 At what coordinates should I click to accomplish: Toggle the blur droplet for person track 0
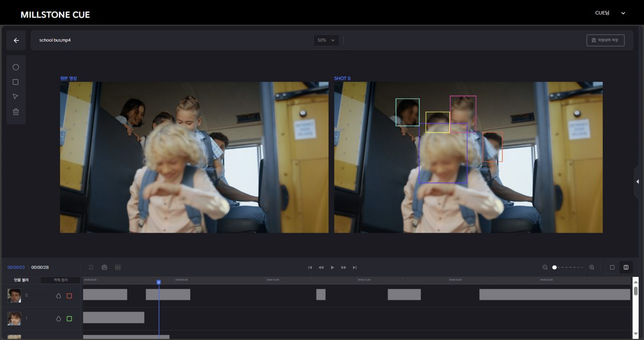(x=58, y=296)
